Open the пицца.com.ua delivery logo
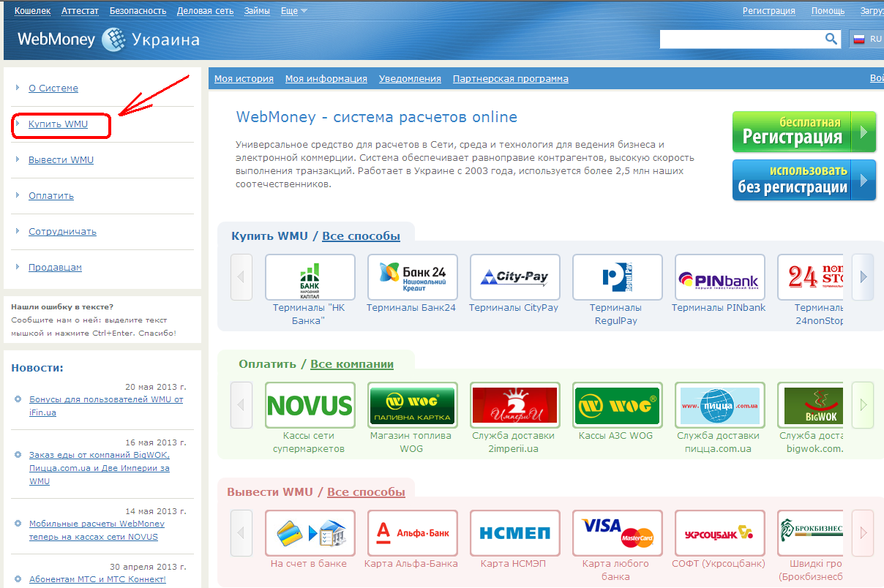The image size is (884, 588). [720, 405]
